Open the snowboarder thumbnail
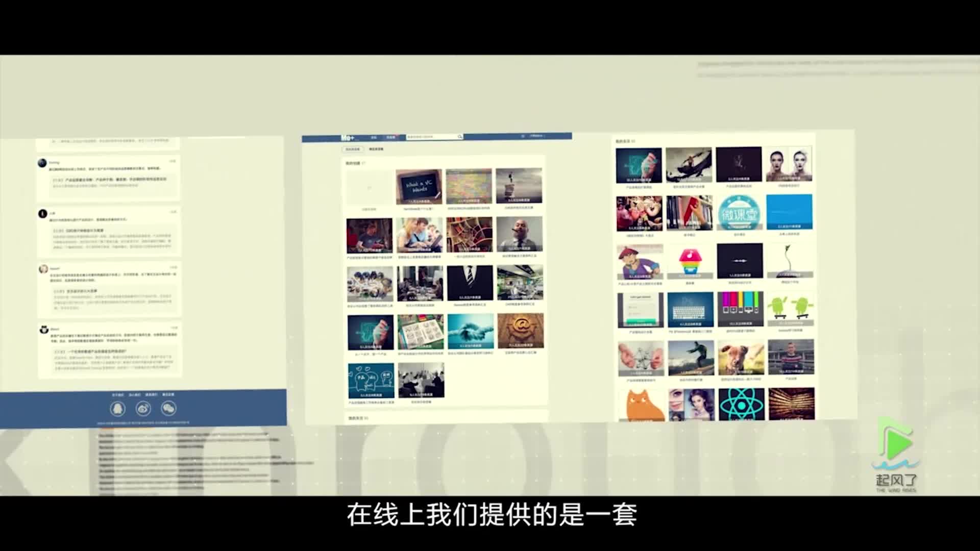The width and height of the screenshot is (980, 551). pos(691,358)
